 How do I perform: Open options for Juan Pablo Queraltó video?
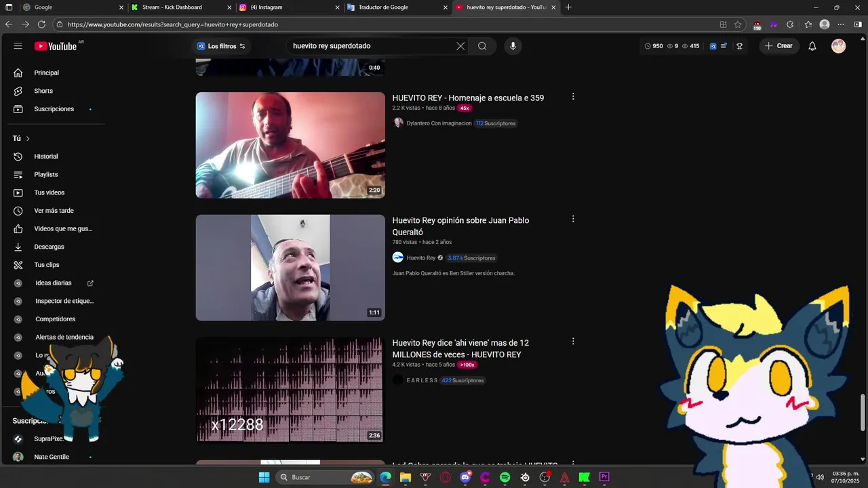[573, 219]
